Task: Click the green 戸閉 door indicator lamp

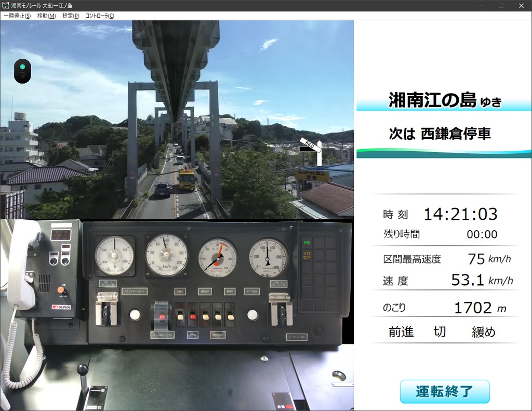Action: 308,242
